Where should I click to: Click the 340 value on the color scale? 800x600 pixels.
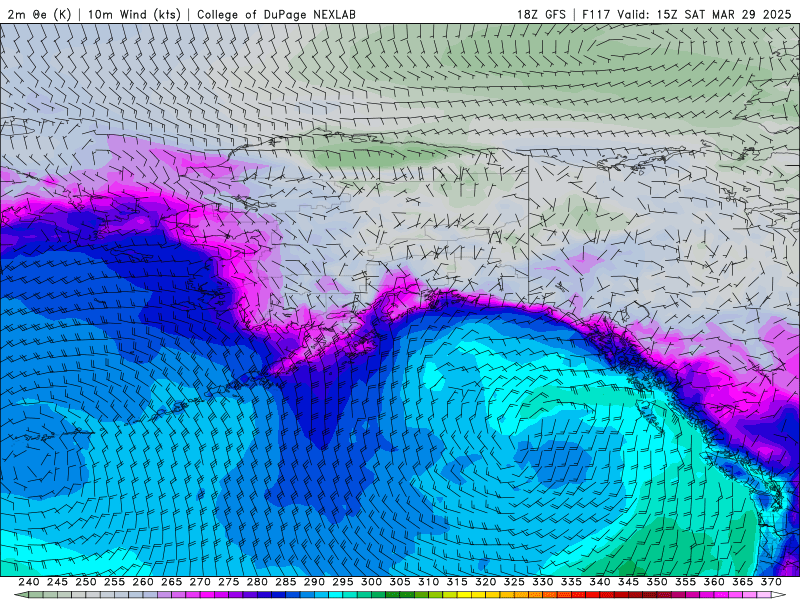tap(600, 582)
